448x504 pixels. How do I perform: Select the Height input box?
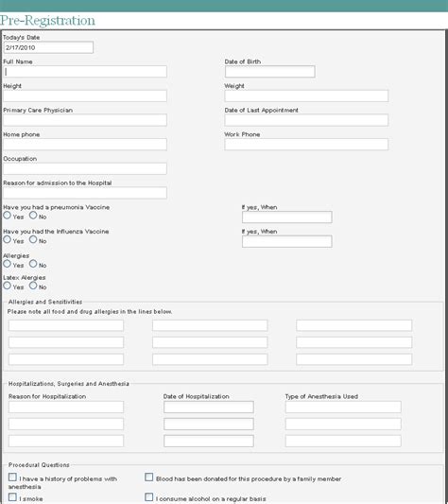[x=85, y=96]
